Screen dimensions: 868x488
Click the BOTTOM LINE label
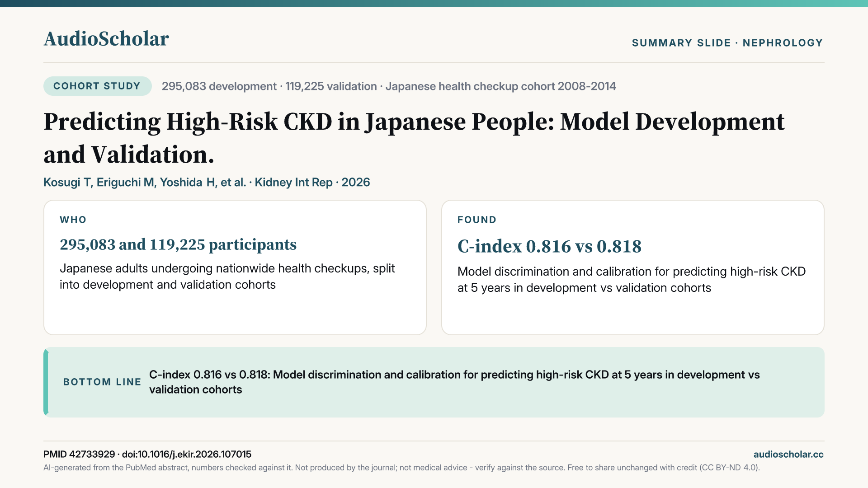click(x=102, y=382)
